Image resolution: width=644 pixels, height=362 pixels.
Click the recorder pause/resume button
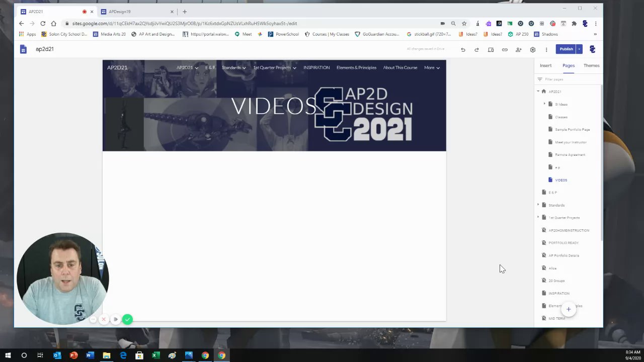(116, 319)
